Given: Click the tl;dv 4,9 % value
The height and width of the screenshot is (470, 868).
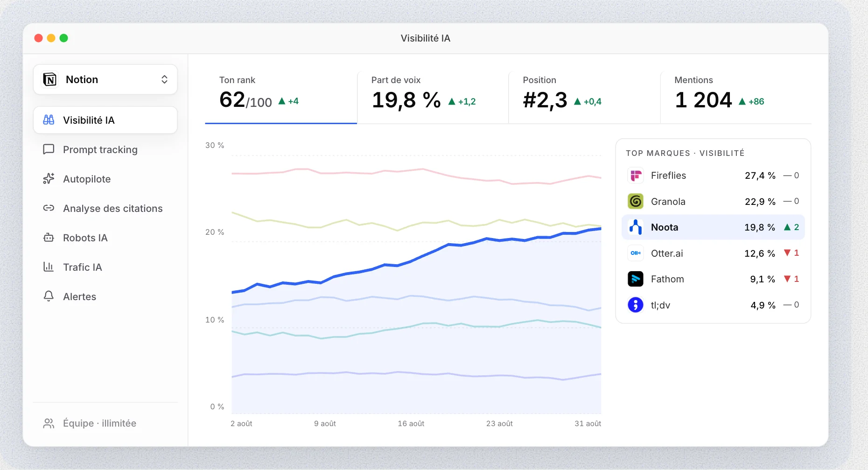Looking at the screenshot, I should (x=763, y=305).
